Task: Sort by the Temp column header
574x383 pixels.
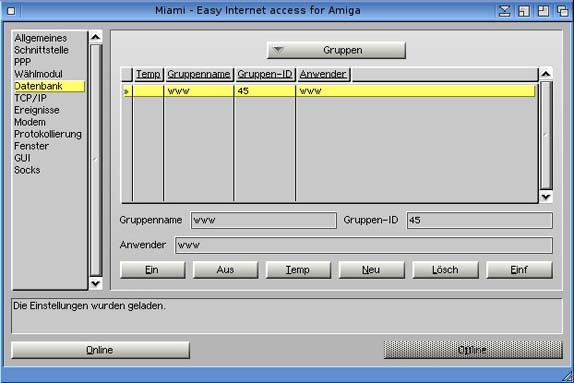Action: [x=148, y=74]
